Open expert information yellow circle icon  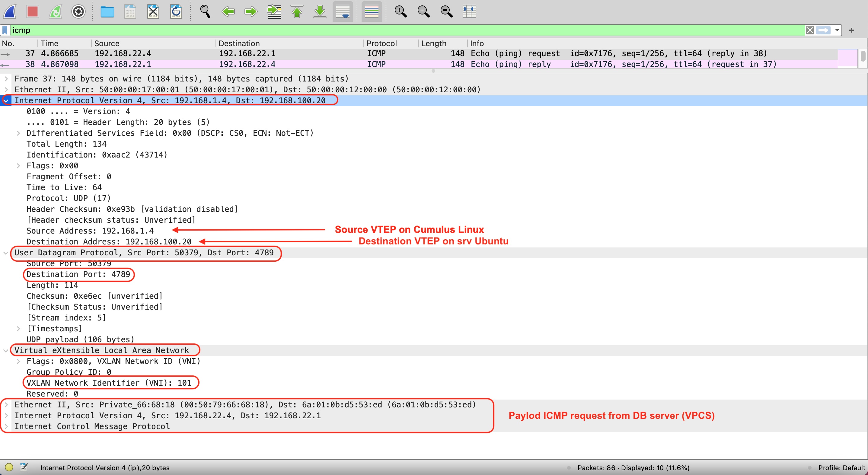(x=9, y=467)
